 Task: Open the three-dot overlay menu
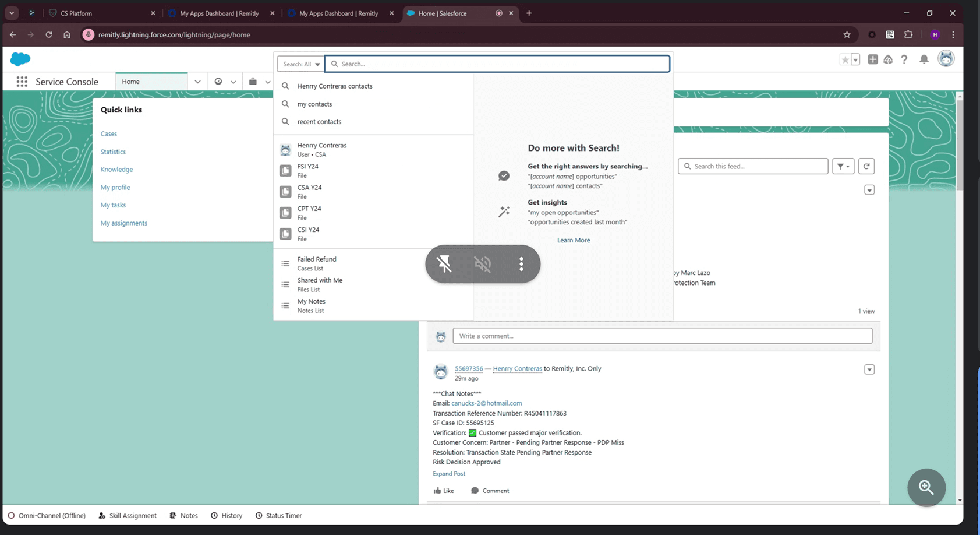pyautogui.click(x=521, y=264)
